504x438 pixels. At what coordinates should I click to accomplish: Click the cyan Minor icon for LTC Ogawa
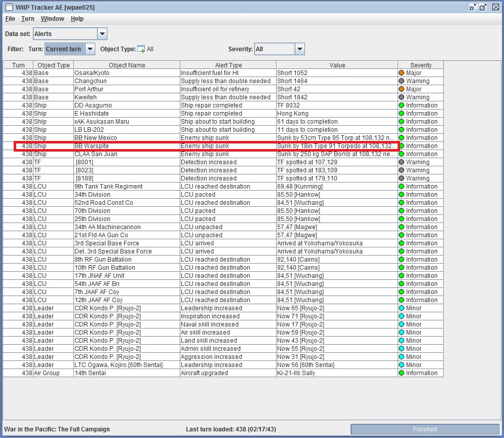(x=402, y=365)
